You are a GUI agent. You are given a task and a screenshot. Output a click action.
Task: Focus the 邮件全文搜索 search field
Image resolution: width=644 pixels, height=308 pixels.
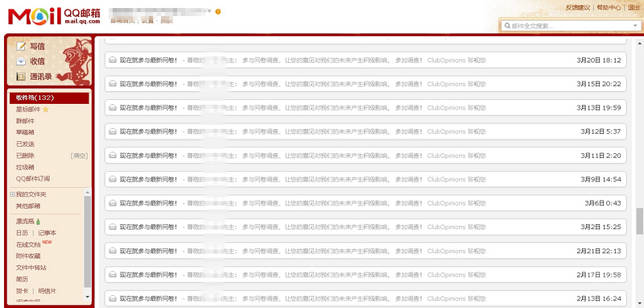571,26
